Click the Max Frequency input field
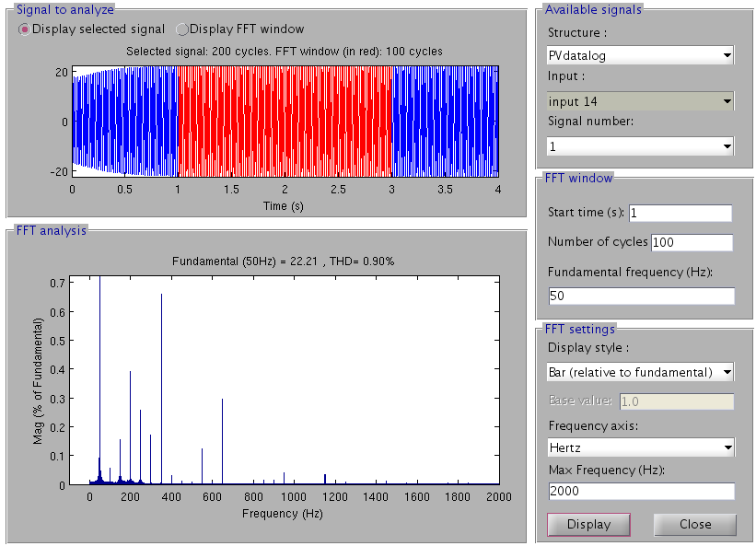Screen dimensions: 756x546 pos(641,491)
